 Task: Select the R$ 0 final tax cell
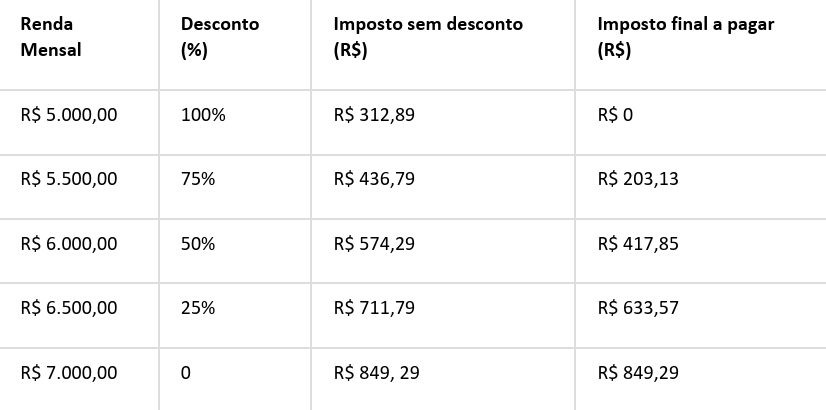pyautogui.click(x=615, y=115)
